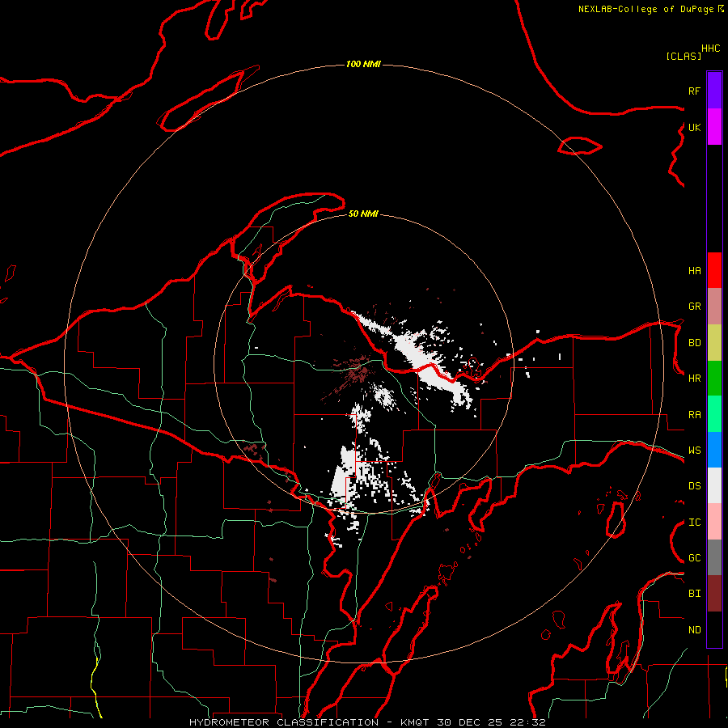728x728 pixels.
Task: Click the WS blue legend swatch
Action: pos(714,450)
